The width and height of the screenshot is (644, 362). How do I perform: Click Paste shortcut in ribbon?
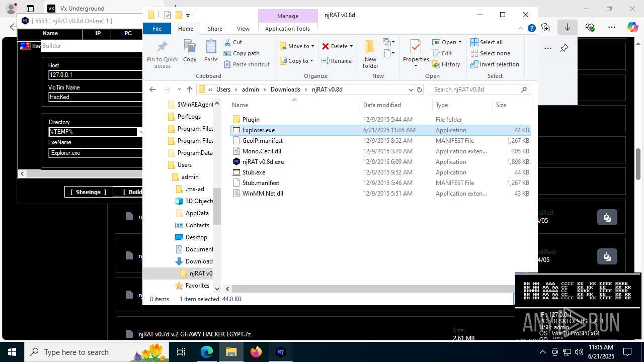coord(247,64)
